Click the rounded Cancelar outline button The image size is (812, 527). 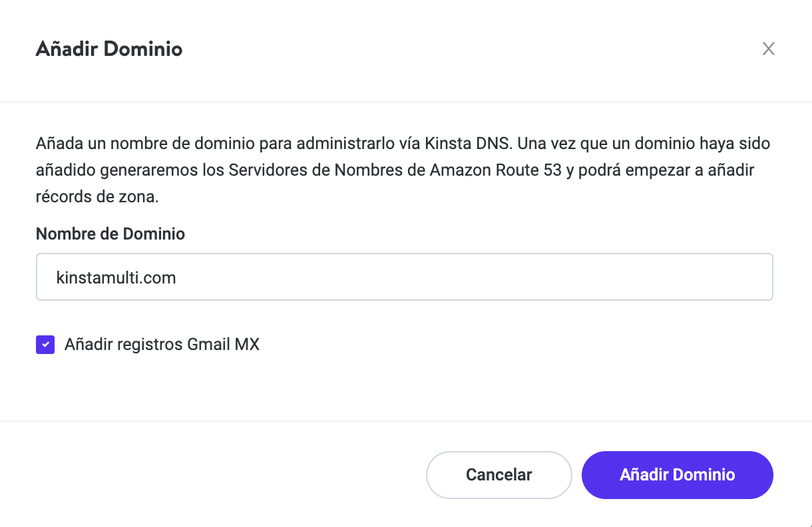click(499, 474)
